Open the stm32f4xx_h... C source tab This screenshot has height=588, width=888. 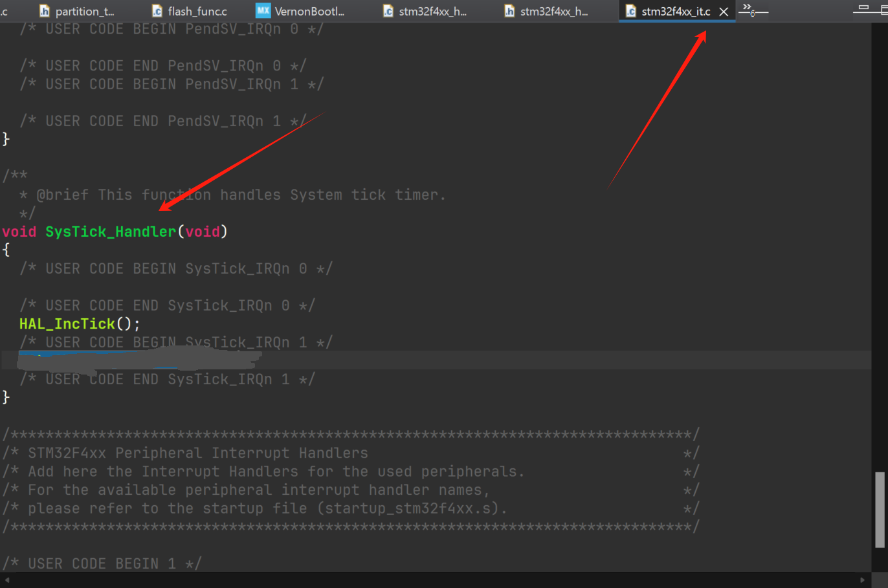tap(425, 11)
